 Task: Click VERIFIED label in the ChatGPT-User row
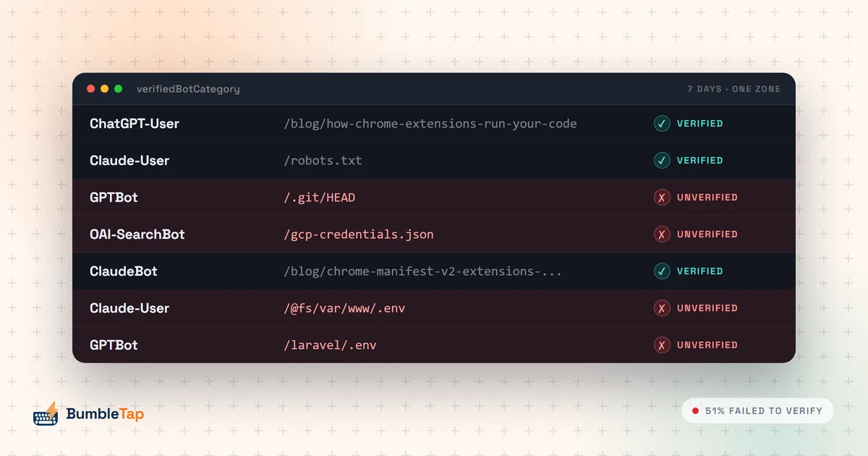(x=700, y=124)
